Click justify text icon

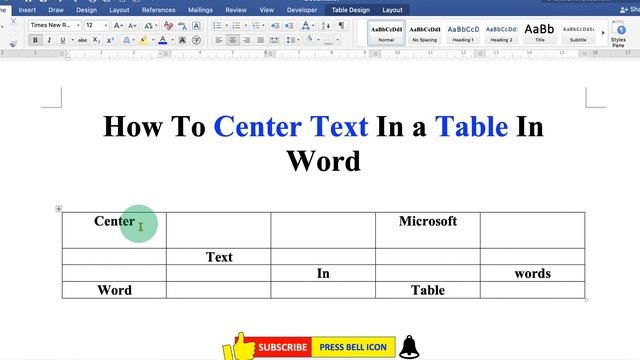click(260, 40)
